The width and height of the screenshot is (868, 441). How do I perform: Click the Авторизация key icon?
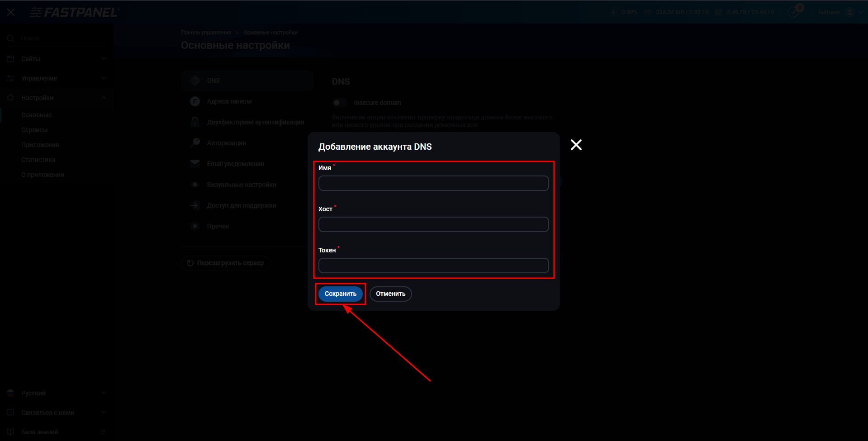pos(195,143)
